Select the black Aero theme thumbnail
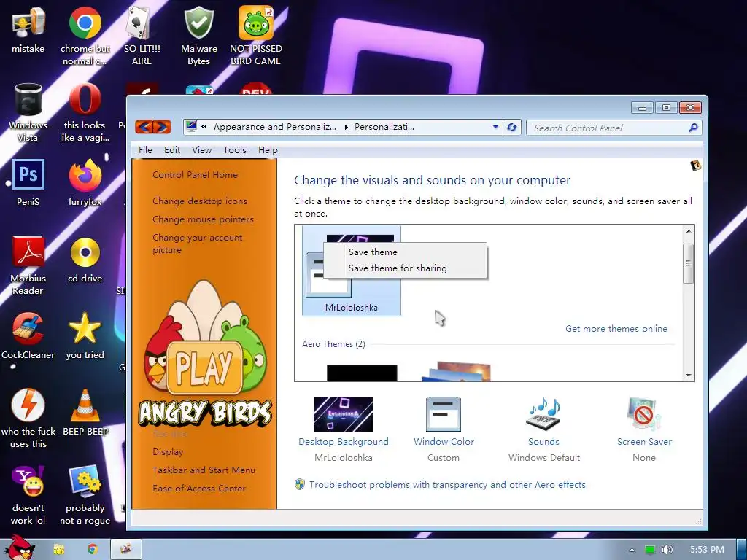Viewport: 747px width, 560px height. [x=362, y=373]
